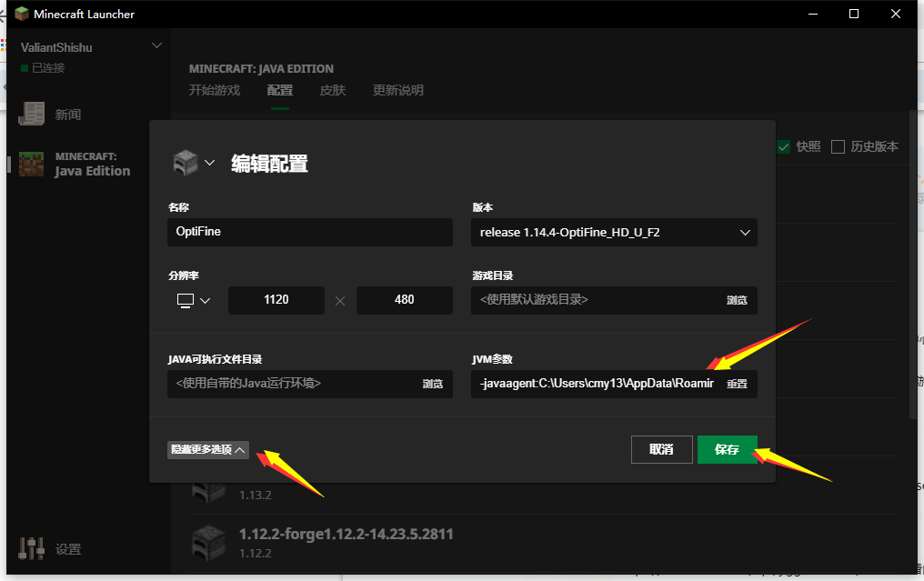924x581 pixels.
Task: Click 1.12.2-forge1.12.2-14.23.5.2811 entry text
Action: tap(346, 535)
